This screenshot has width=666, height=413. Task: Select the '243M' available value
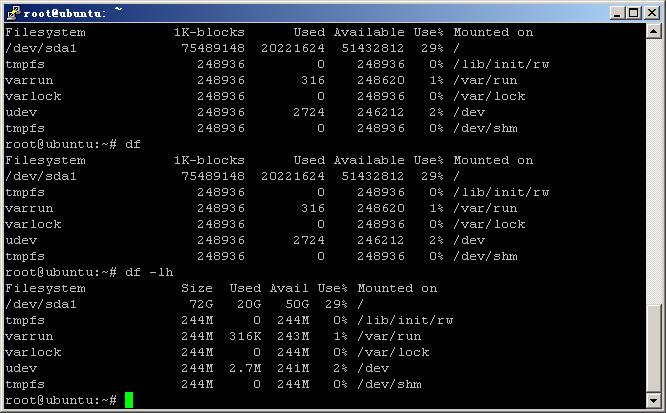[x=293, y=336]
